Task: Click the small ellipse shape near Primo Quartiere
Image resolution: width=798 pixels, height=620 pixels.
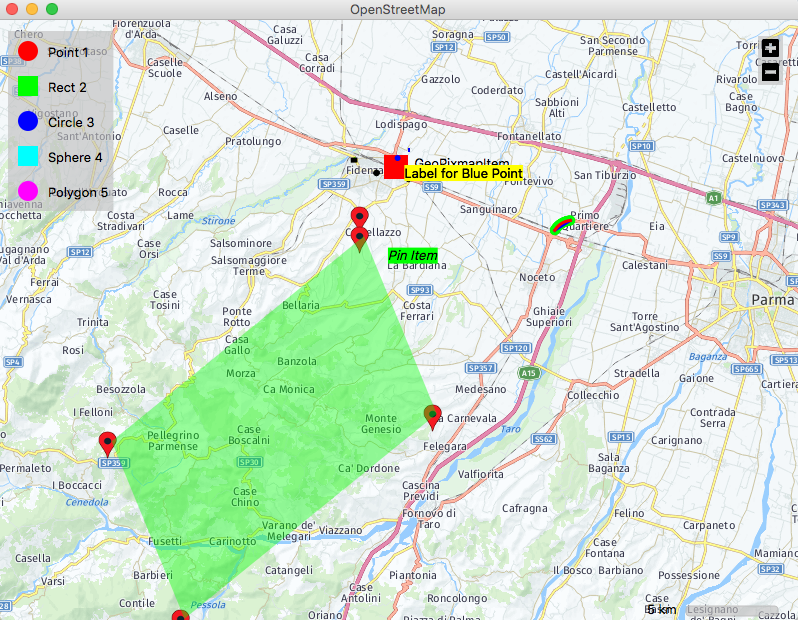Action: [x=562, y=224]
